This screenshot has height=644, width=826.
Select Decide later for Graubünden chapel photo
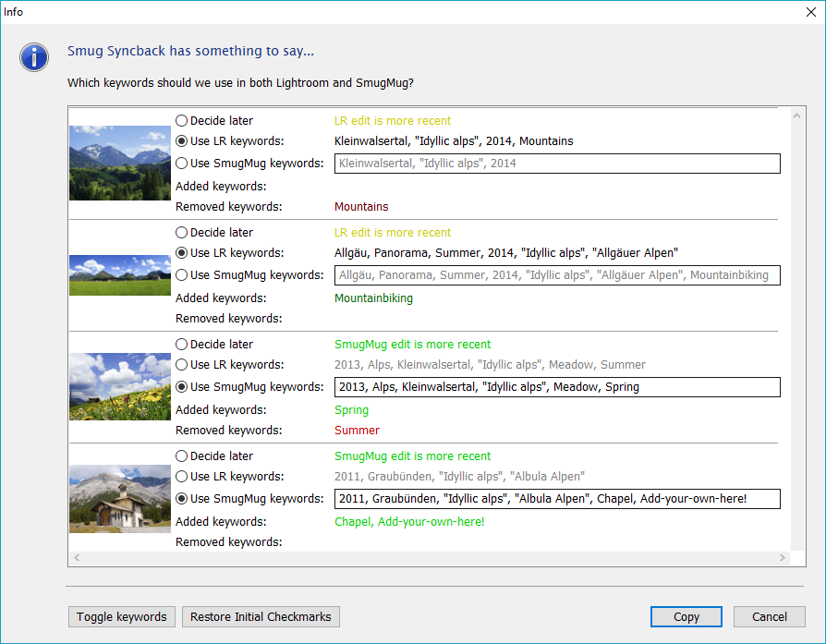click(214, 456)
